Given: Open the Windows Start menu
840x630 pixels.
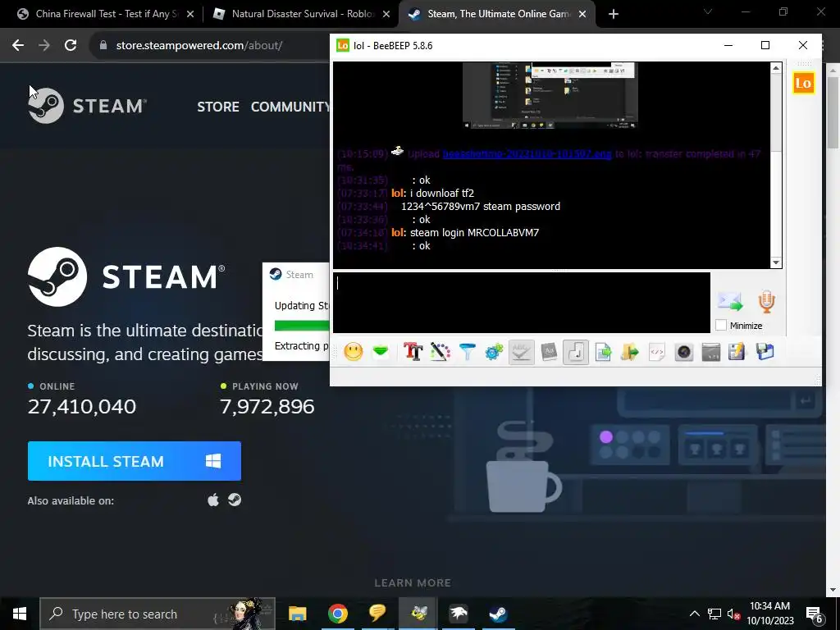Looking at the screenshot, I should click(20, 614).
